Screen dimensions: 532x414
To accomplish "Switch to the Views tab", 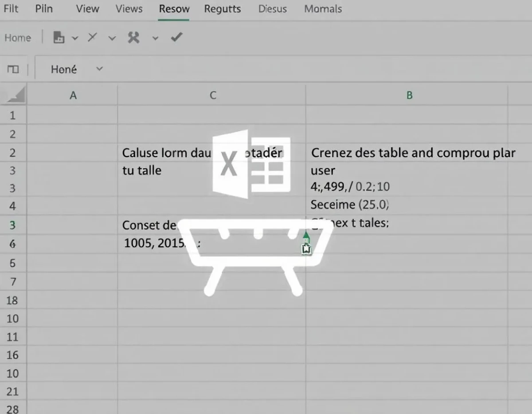I will [x=129, y=8].
